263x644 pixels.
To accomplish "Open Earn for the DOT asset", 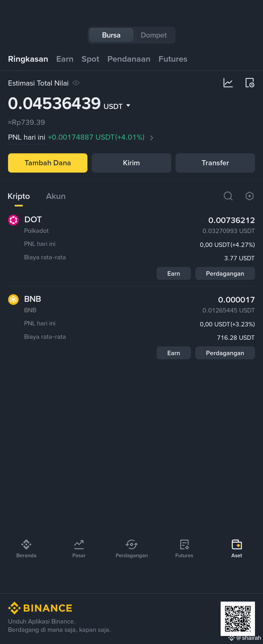I will pos(174,273).
